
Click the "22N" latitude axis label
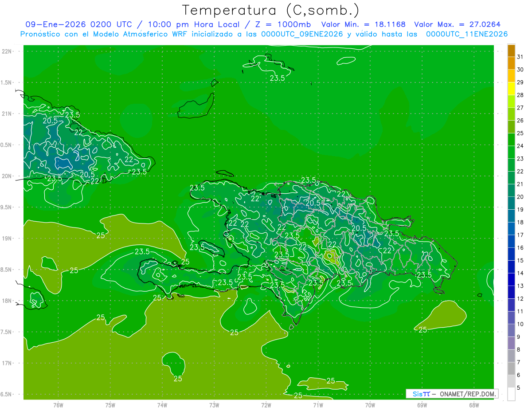pyautogui.click(x=7, y=51)
